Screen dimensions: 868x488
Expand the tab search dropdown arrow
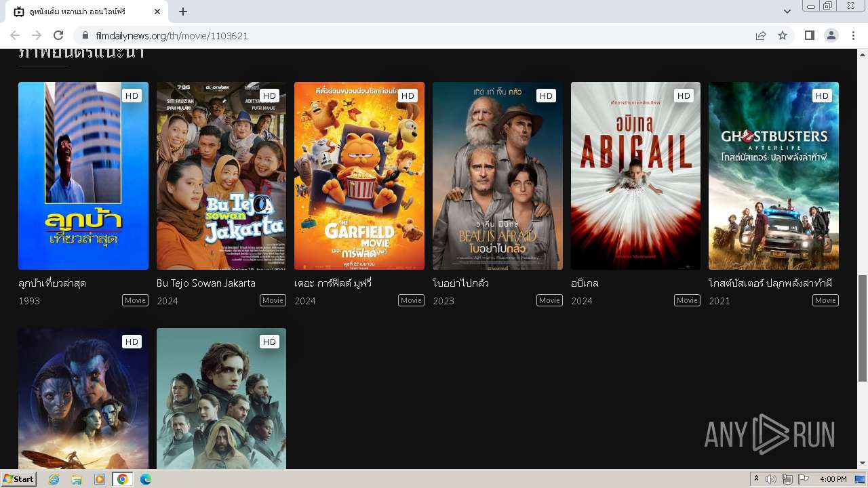[x=787, y=12]
